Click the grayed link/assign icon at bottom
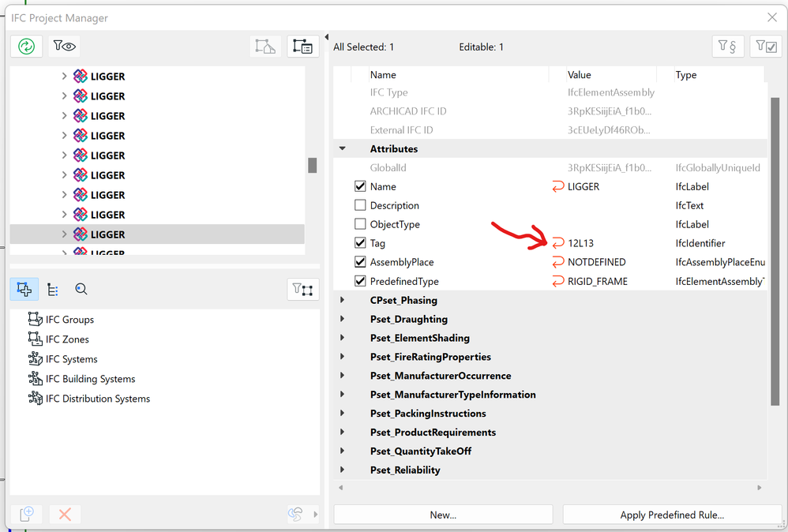The image size is (788, 532). coord(295,514)
